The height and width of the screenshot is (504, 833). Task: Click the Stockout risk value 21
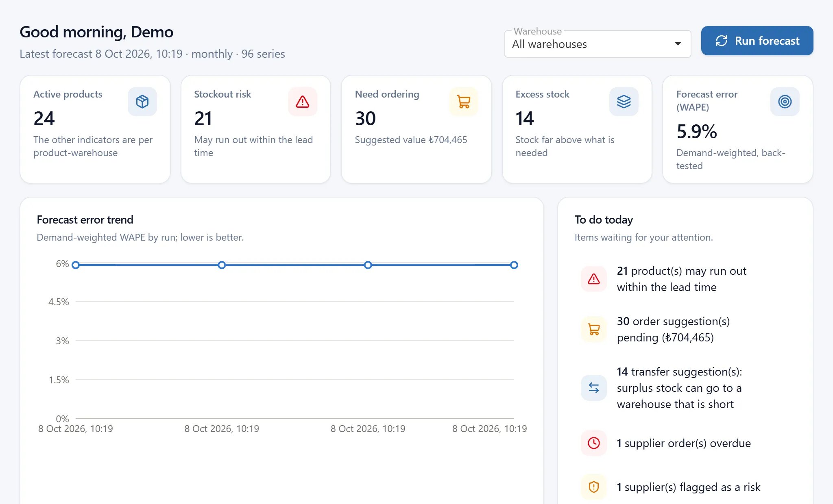(203, 119)
